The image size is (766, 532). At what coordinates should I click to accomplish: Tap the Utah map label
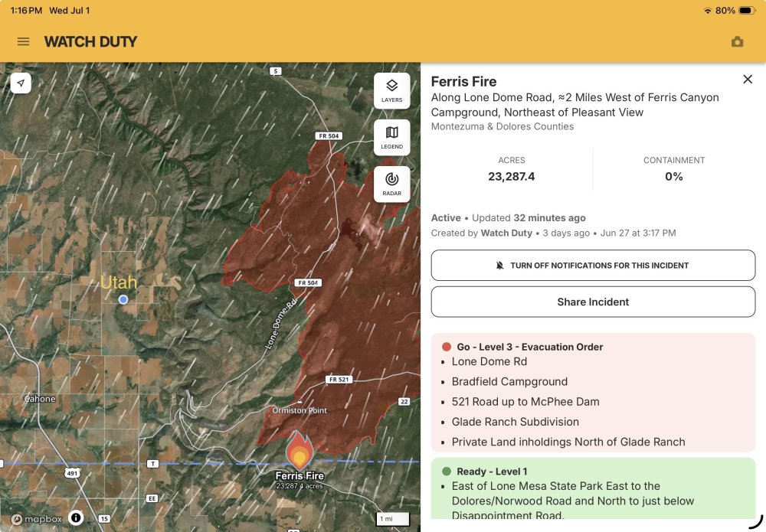pyautogui.click(x=119, y=282)
